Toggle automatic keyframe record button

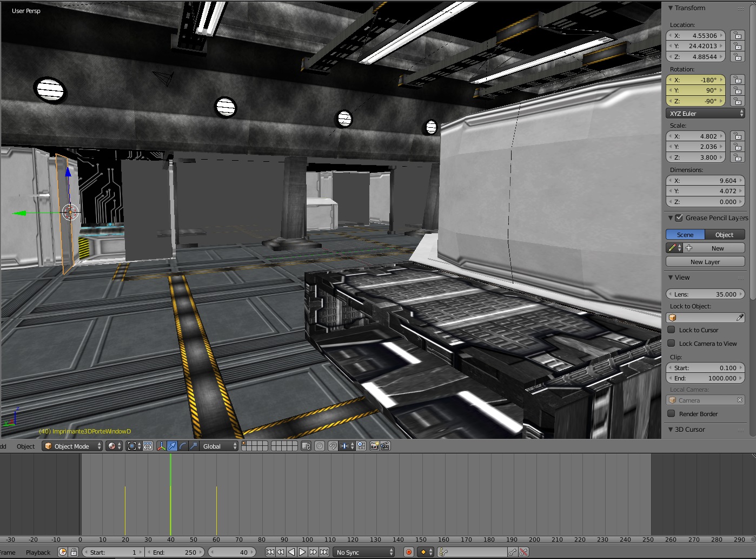[409, 552]
